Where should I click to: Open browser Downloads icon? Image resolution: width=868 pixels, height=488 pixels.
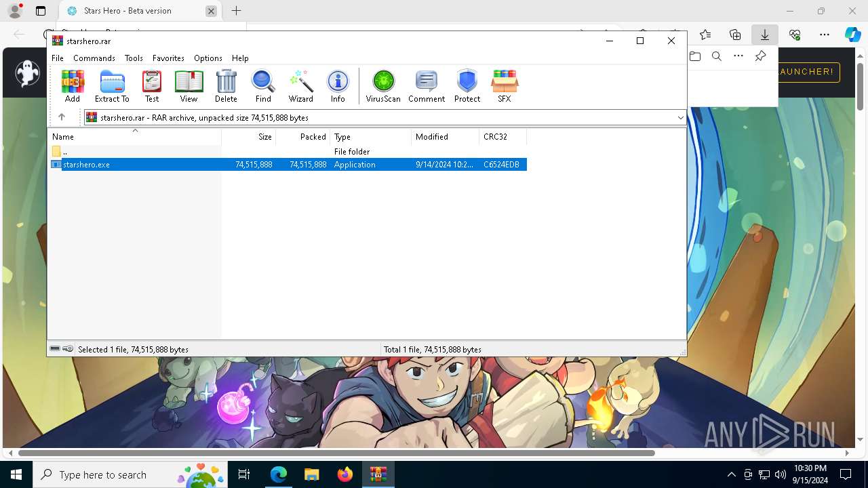coord(764,35)
